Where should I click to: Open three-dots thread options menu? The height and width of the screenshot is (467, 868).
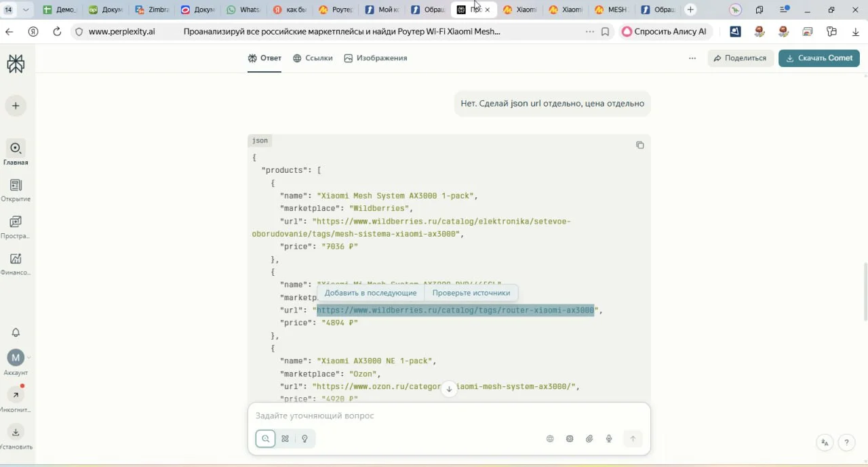tap(692, 58)
